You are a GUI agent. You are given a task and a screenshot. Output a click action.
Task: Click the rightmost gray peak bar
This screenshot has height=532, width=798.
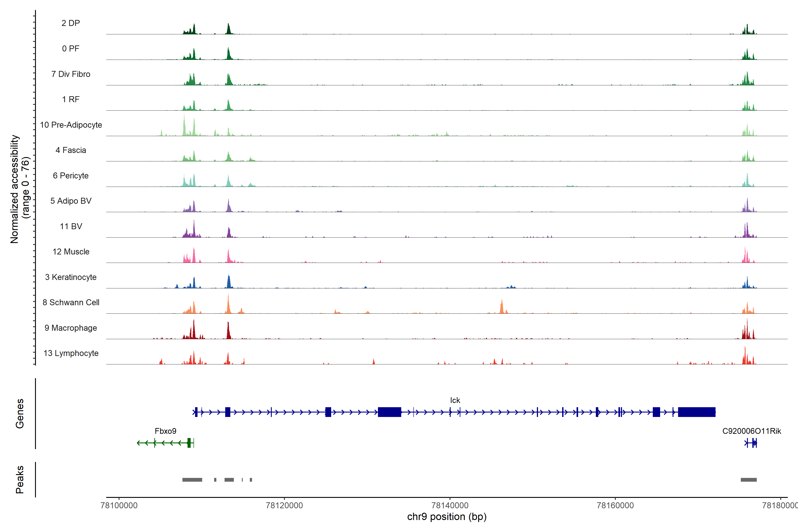[x=749, y=480]
